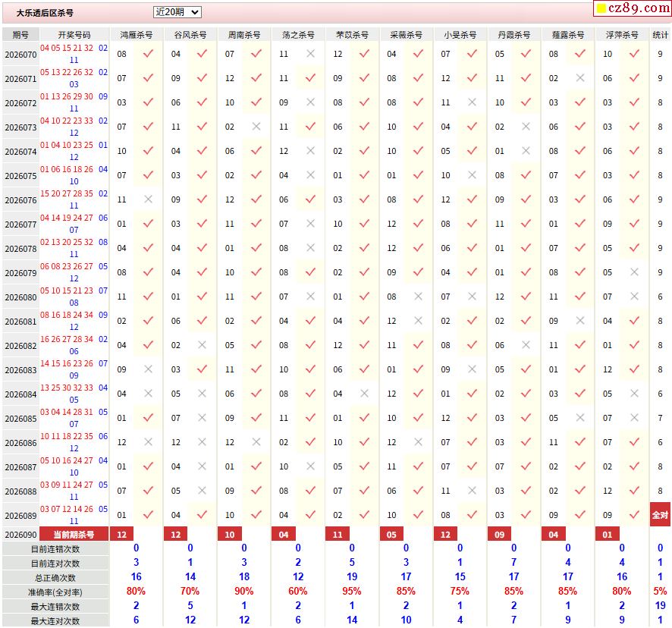The image size is (672, 628).
Task: Click the red check in 鸿雁杀号 for 2026070
Action: coord(148,54)
